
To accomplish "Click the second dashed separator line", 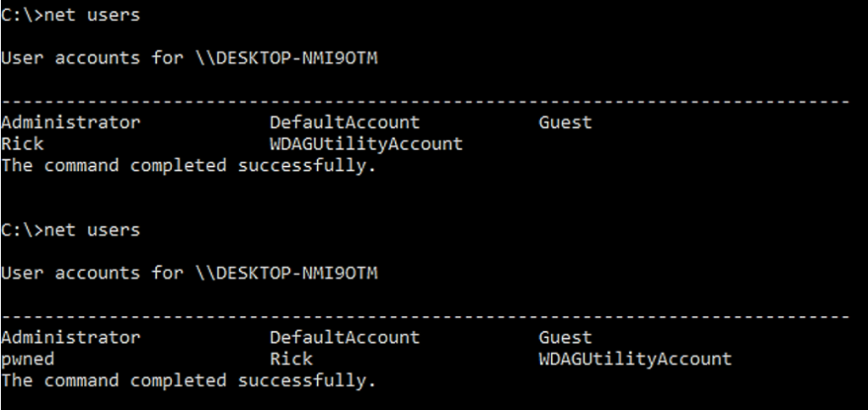I will coord(424,317).
